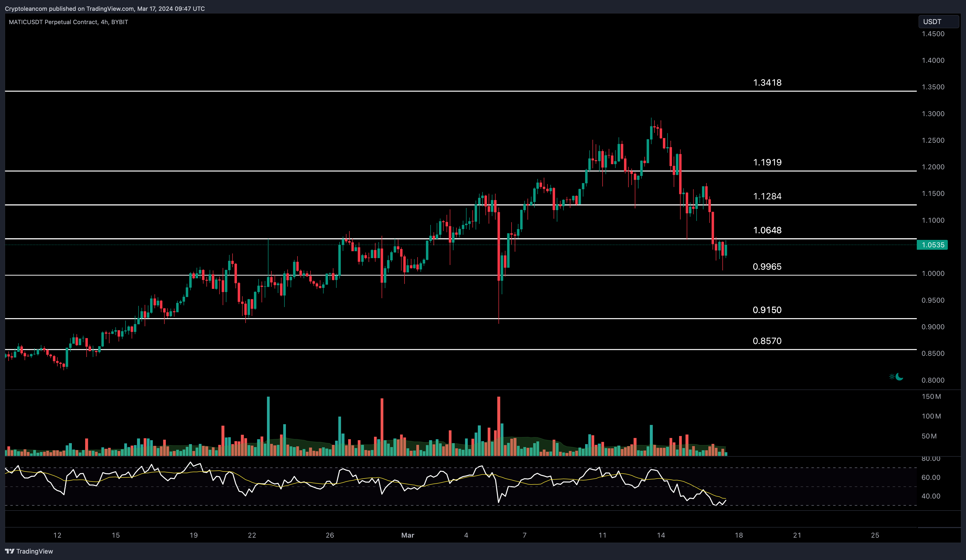966x560 pixels.
Task: Click the 50M volume axis label
Action: coord(929,436)
